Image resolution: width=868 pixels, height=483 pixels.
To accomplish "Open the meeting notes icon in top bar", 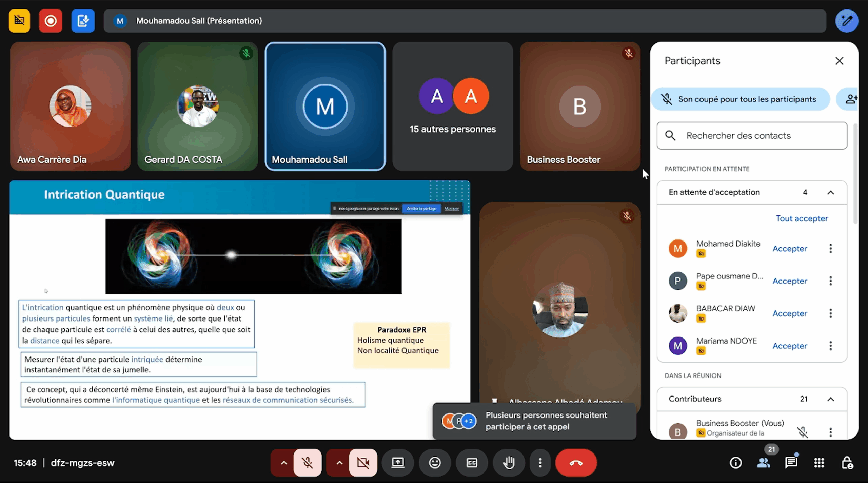I will pos(83,21).
